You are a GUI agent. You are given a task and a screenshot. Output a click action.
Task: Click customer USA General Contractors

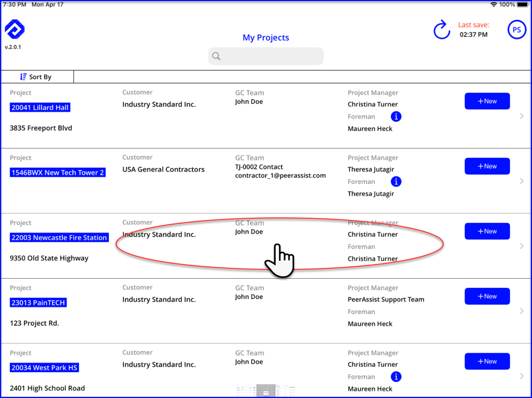click(x=164, y=170)
